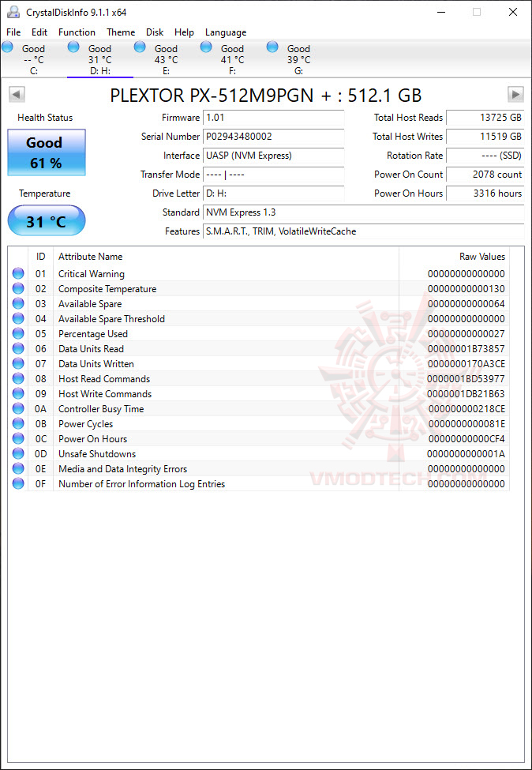Click the 31 °C temperature button
532x770 pixels.
pos(47,220)
